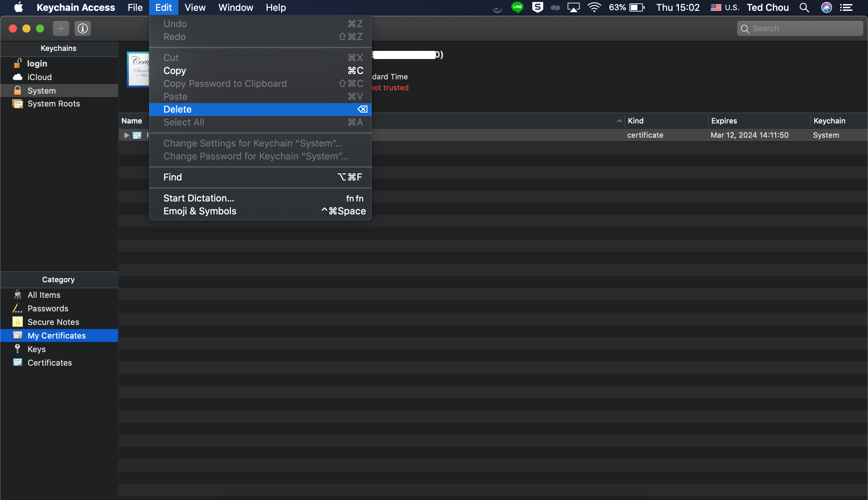This screenshot has width=868, height=500.
Task: Open the Keys category
Action: (x=36, y=349)
